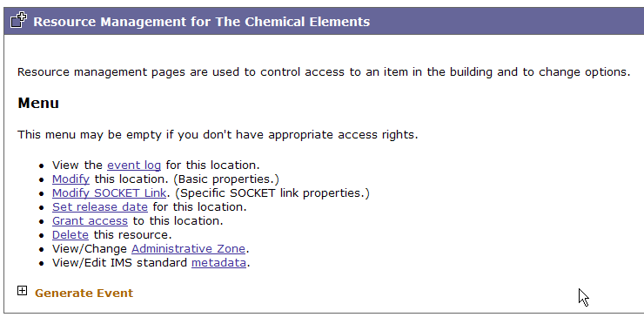Choose the Delete this resource link
This screenshot has width=644, height=324.
(70, 235)
